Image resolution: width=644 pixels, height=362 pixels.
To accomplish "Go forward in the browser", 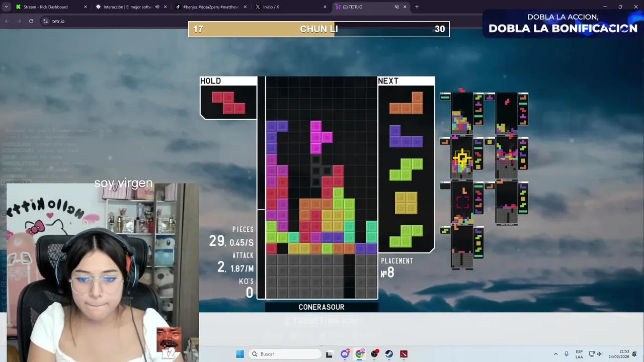I will (x=19, y=21).
